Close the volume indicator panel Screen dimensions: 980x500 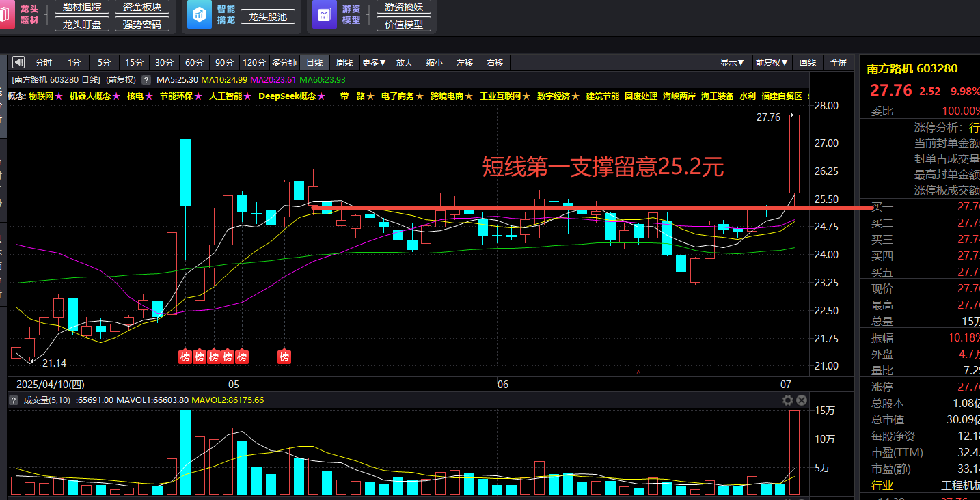(x=802, y=400)
